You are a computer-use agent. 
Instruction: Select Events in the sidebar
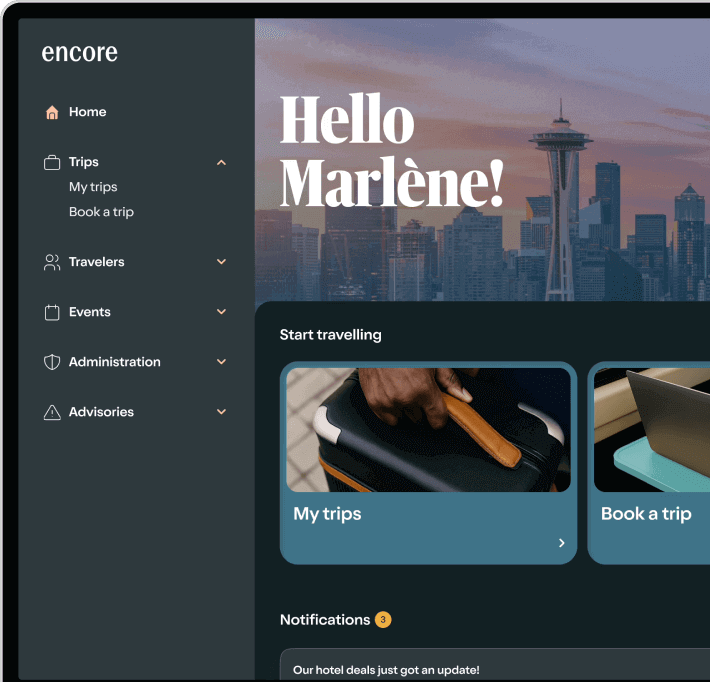tap(90, 312)
